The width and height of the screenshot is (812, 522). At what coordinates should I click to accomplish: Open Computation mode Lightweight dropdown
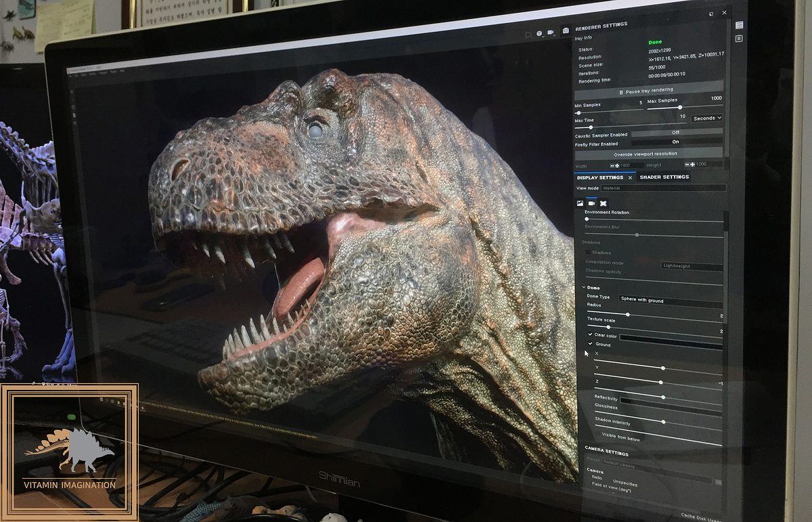tap(692, 266)
